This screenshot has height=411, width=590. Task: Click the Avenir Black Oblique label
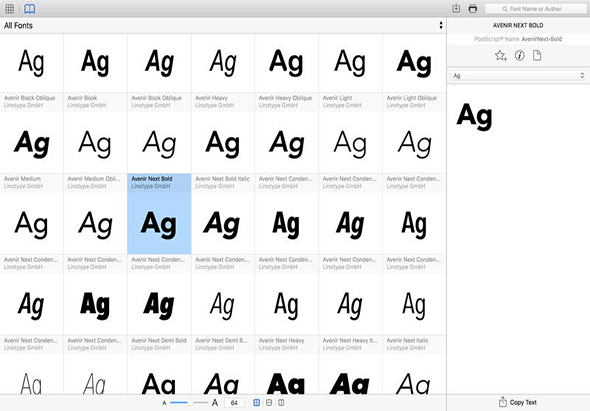click(x=30, y=98)
